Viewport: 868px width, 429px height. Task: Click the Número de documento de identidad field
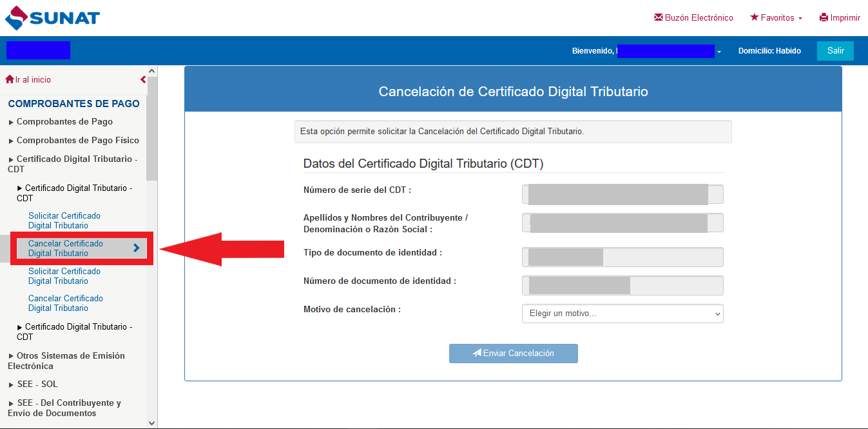pyautogui.click(x=622, y=285)
